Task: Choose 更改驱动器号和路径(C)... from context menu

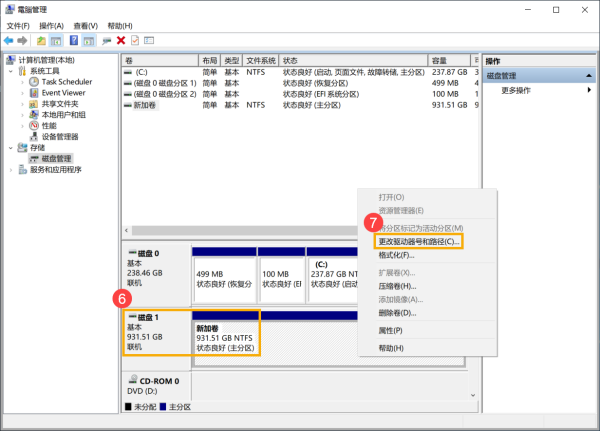Action: point(419,242)
